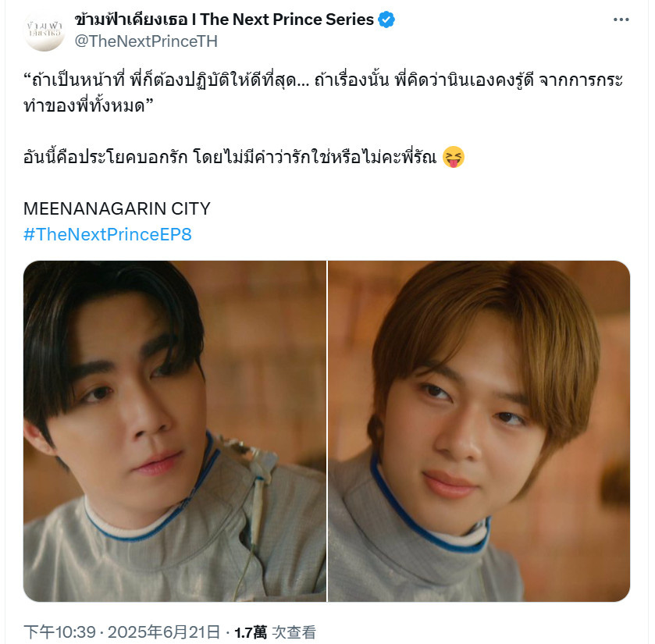Open the @TheNextPrinceTH handle link
Image resolution: width=655 pixels, height=644 pixels.
point(146,41)
